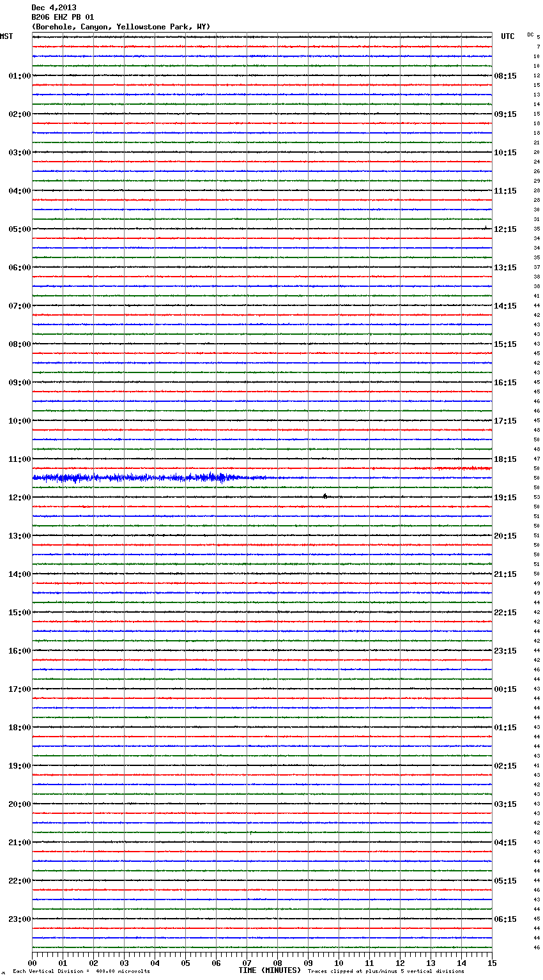Click the 'Traces clipped' footer note
543x980 pixels.
pos(386,972)
